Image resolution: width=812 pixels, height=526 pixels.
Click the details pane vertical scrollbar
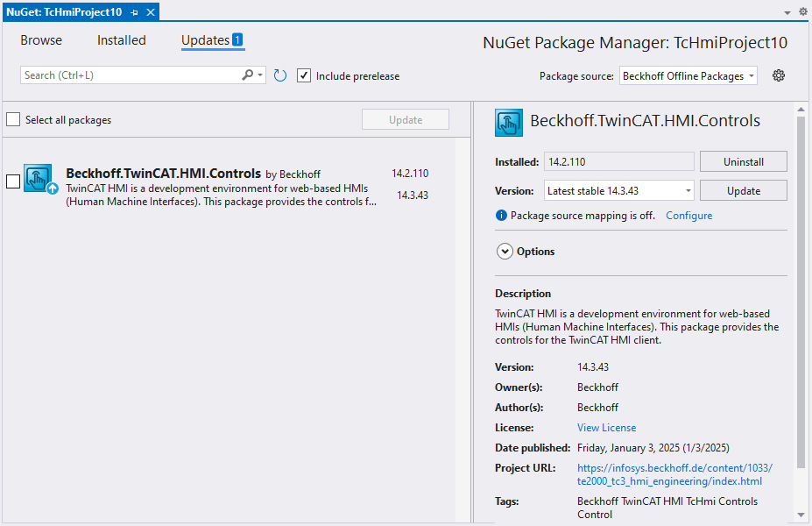801,289
